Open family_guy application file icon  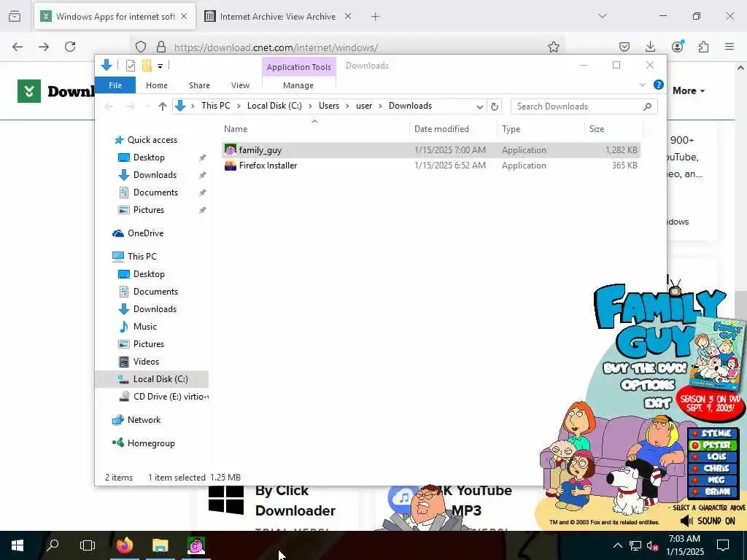pos(231,150)
